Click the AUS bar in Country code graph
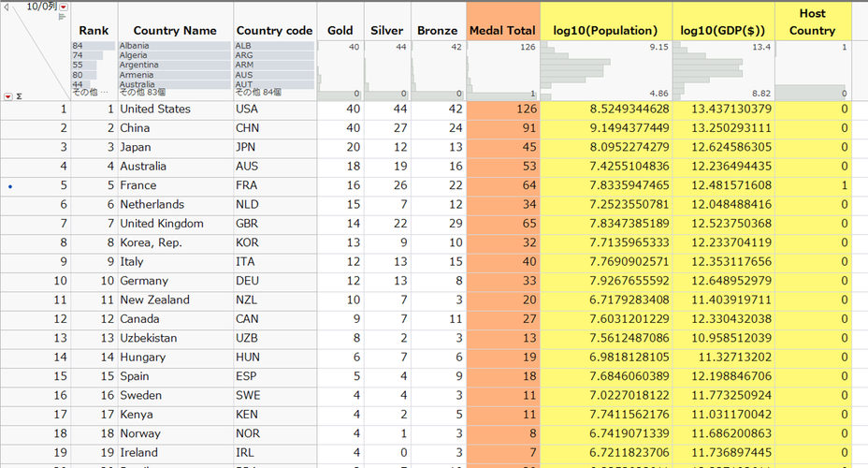The width and height of the screenshot is (868, 468). (x=274, y=75)
